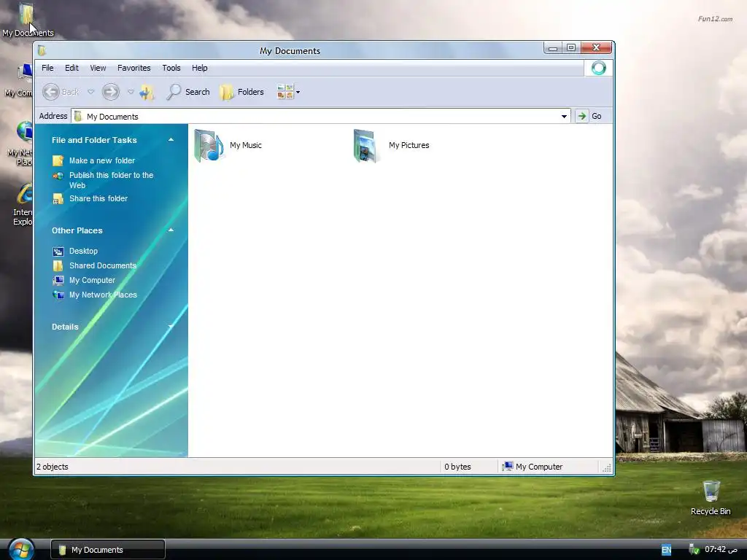
Task: Click the Forward arrow button
Action: coord(111,92)
